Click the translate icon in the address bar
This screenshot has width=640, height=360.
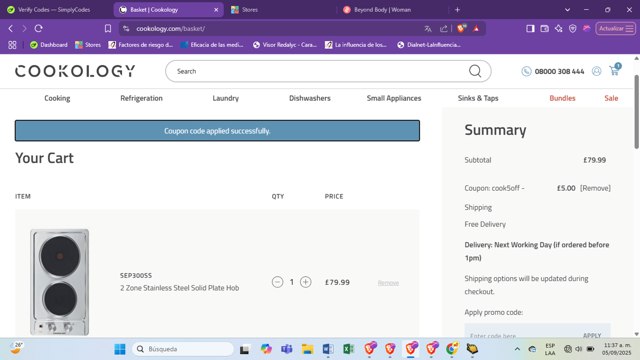(428, 29)
